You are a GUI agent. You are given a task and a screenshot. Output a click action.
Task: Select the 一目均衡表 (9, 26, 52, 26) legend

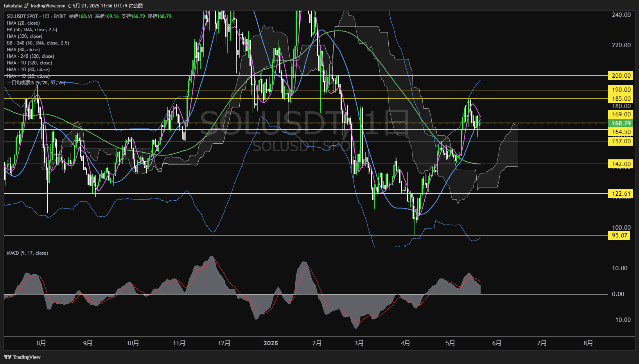pyautogui.click(x=36, y=83)
